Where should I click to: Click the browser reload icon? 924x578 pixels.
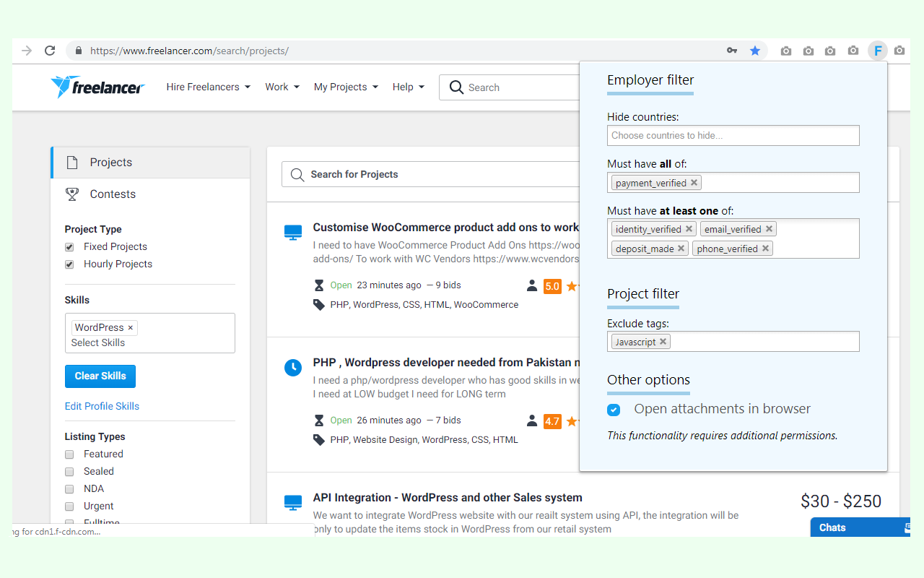pos(50,51)
